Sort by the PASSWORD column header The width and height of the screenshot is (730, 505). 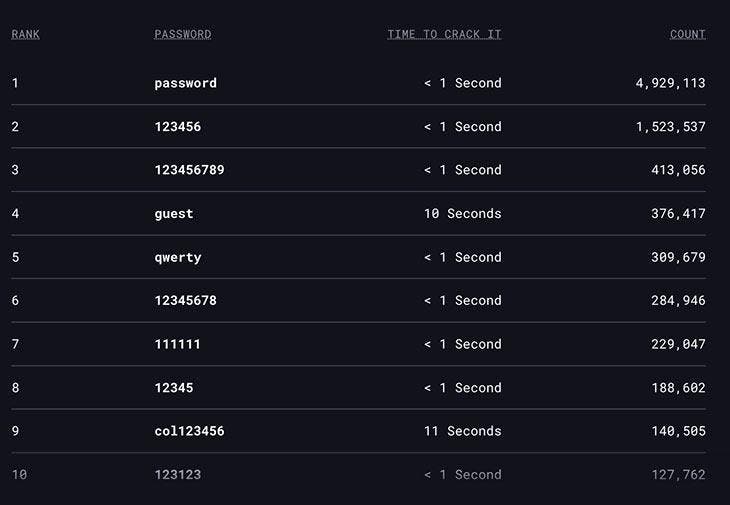tap(182, 34)
